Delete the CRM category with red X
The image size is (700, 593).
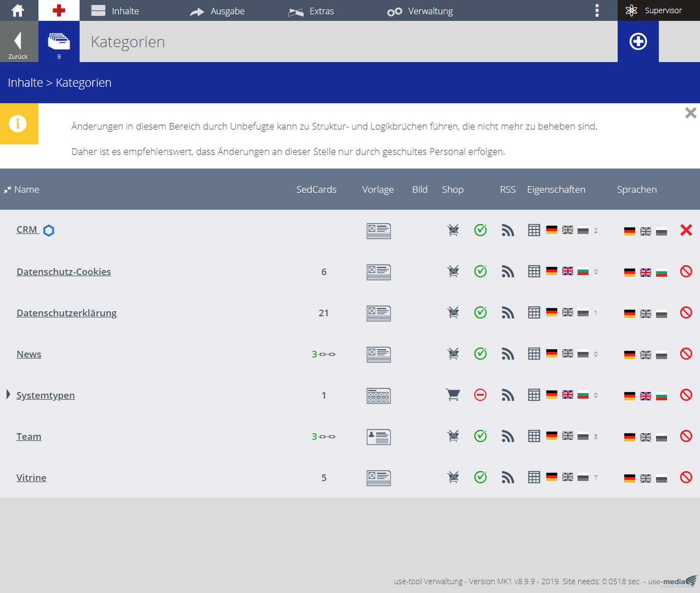click(x=686, y=230)
